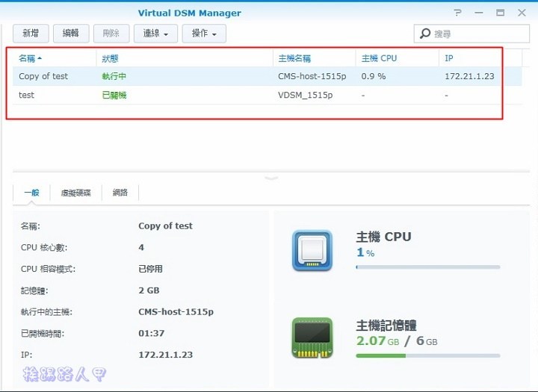Close the Virtual DSM Manager window
This screenshot has width=538, height=392.
tap(522, 13)
